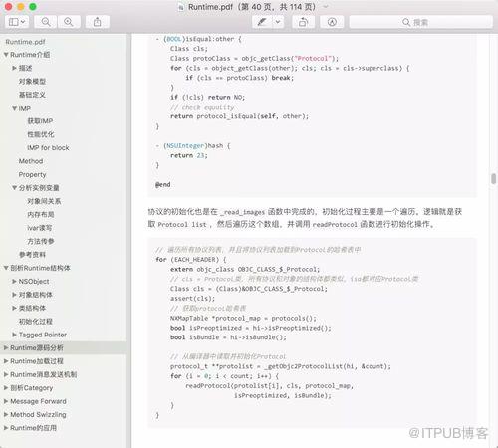Collapse the IMP outline section
Viewport: 498px width, 448px height.
click(x=14, y=108)
